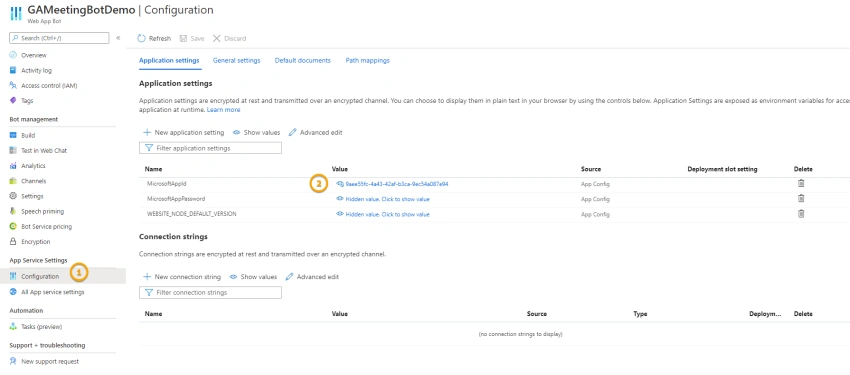Screen dimensions: 850x375
Task: Open Advanced edit for application settings
Action: pos(315,132)
